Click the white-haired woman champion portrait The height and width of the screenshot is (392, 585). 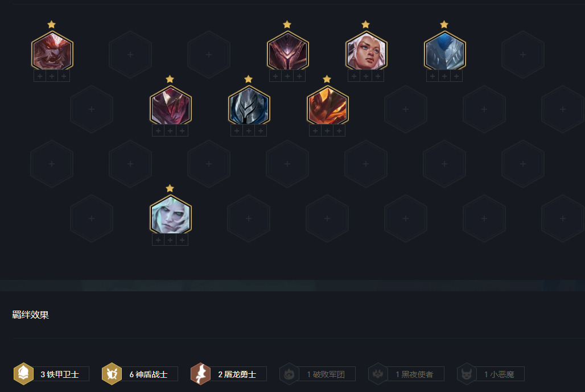point(366,51)
